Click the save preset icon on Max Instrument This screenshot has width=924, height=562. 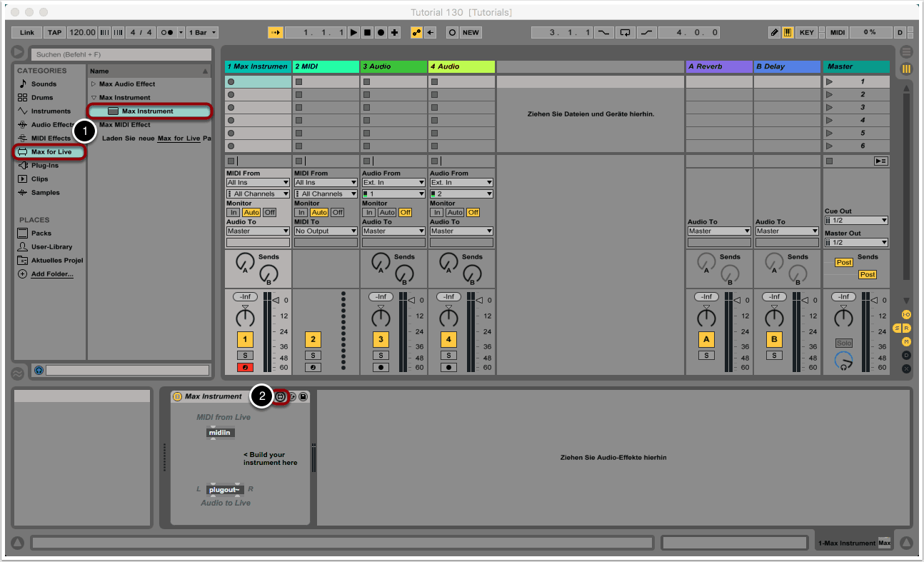tap(303, 396)
